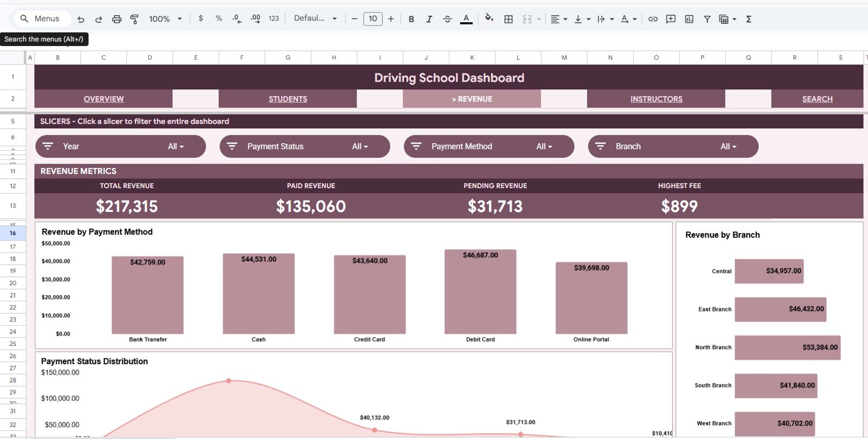Click the Functions sigma icon
868x439 pixels.
749,19
